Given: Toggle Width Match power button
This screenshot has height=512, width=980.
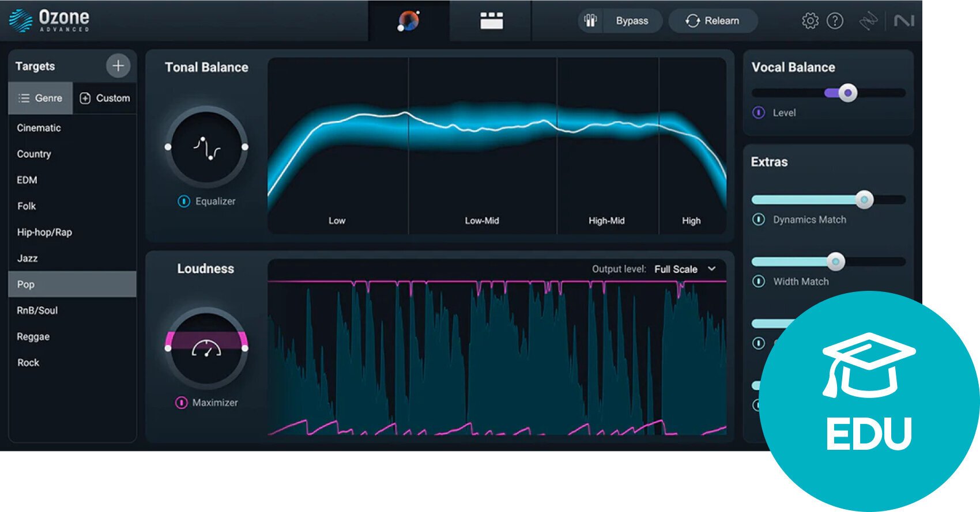Looking at the screenshot, I should pyautogui.click(x=759, y=281).
